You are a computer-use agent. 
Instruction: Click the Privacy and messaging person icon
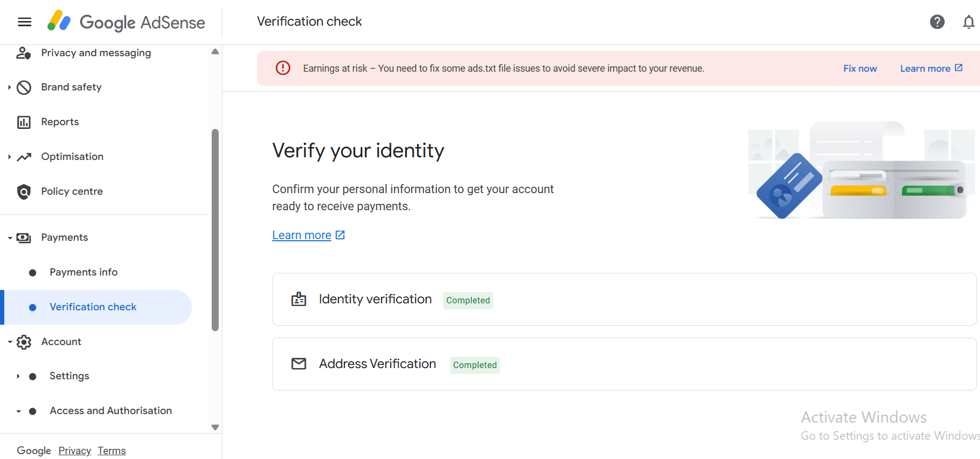pyautogui.click(x=24, y=53)
